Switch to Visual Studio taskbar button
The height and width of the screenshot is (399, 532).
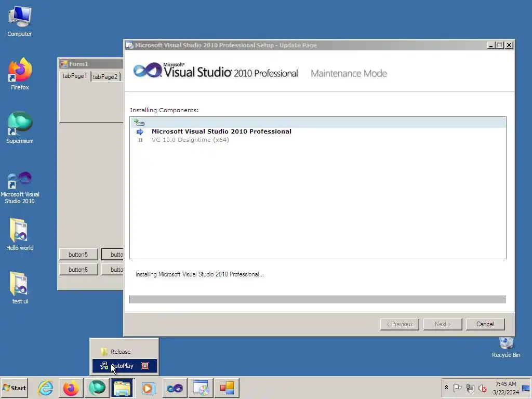[x=175, y=388]
